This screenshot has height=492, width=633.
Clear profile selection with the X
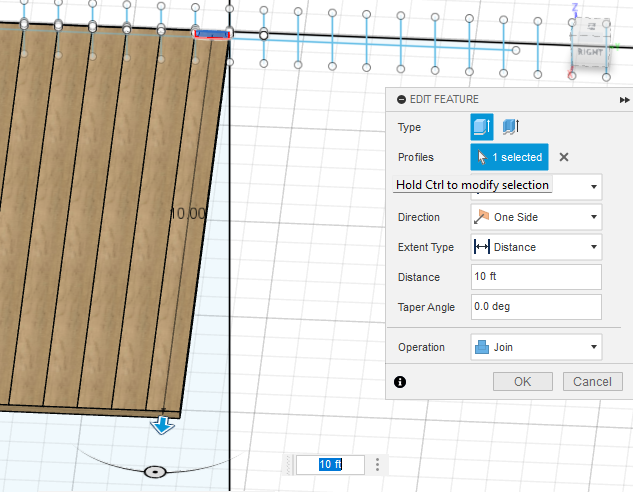[x=564, y=157]
